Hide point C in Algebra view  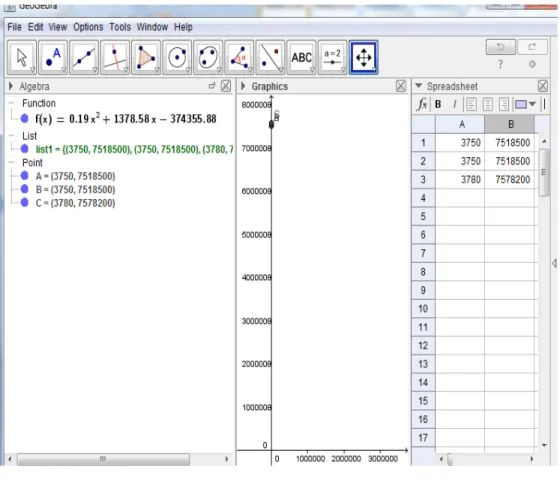point(25,203)
